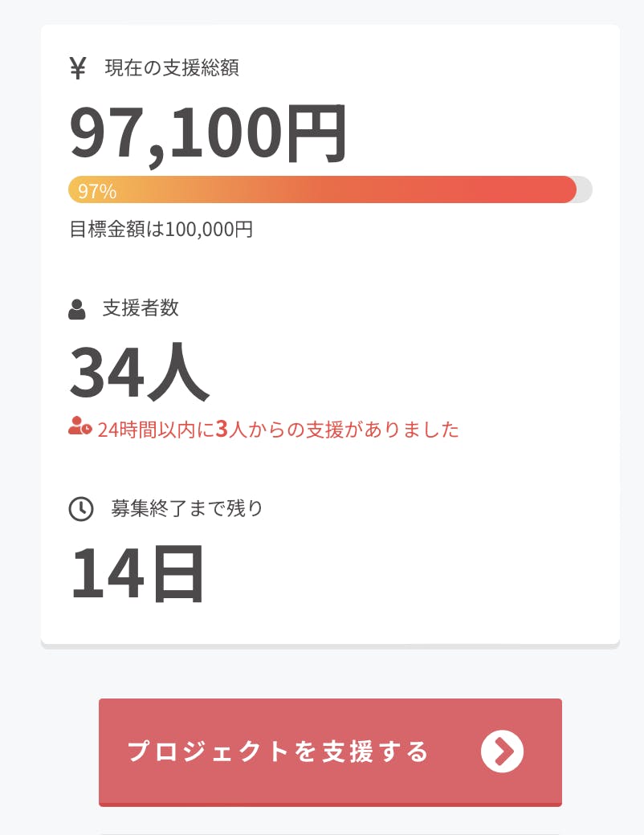Click the clock icon for remaining time

[81, 509]
